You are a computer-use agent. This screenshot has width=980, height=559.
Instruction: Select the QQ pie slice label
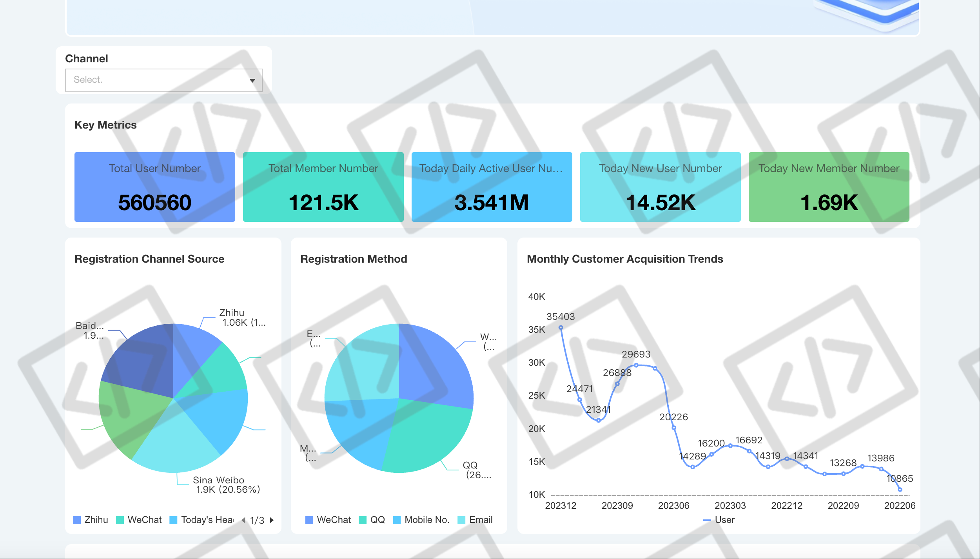click(470, 465)
